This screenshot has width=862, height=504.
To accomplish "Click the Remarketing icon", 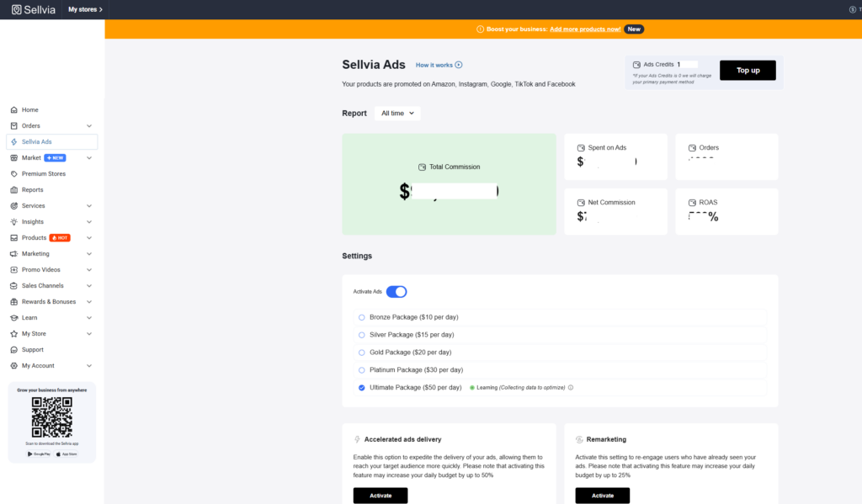I will [x=579, y=439].
